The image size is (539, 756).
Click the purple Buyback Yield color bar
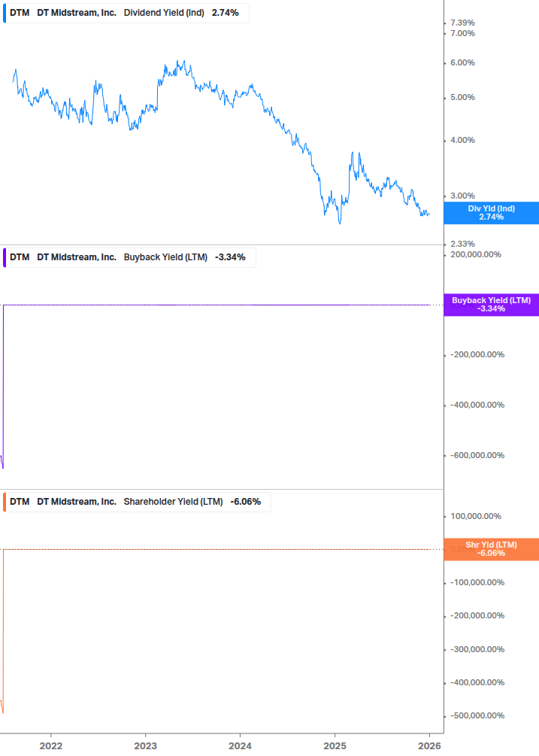click(5, 257)
